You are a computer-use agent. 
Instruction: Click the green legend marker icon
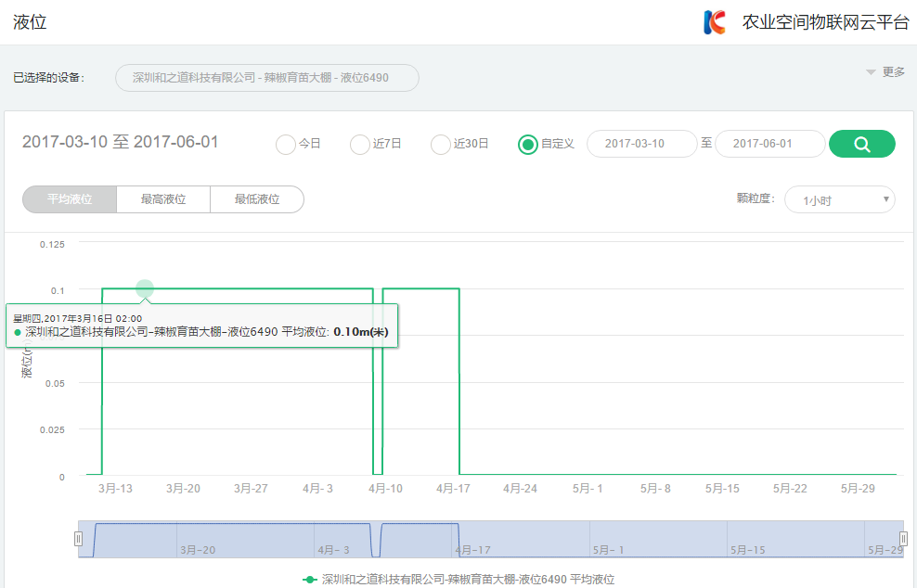(310, 579)
